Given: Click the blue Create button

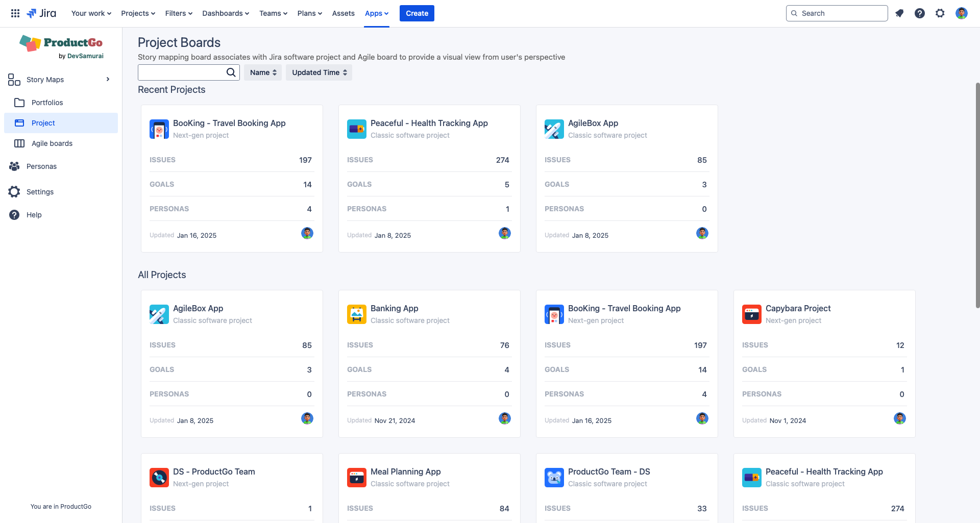Looking at the screenshot, I should tap(417, 13).
